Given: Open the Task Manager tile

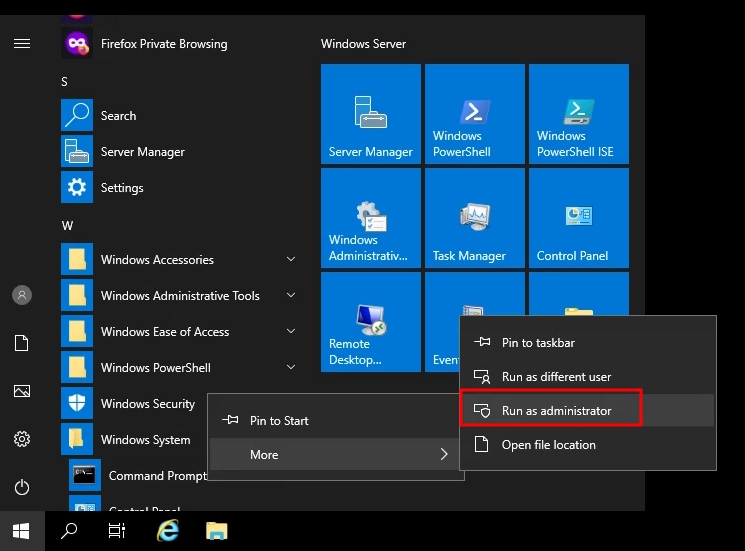Looking at the screenshot, I should [x=475, y=217].
